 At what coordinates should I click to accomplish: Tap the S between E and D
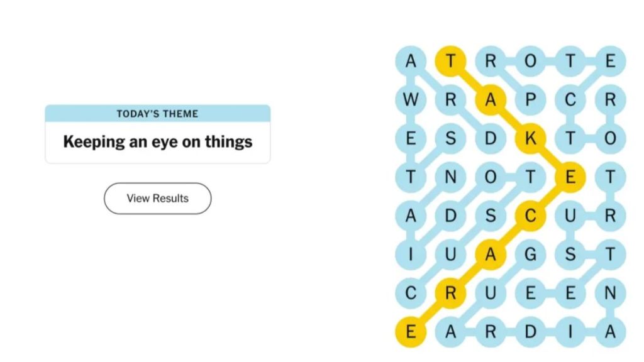point(451,139)
